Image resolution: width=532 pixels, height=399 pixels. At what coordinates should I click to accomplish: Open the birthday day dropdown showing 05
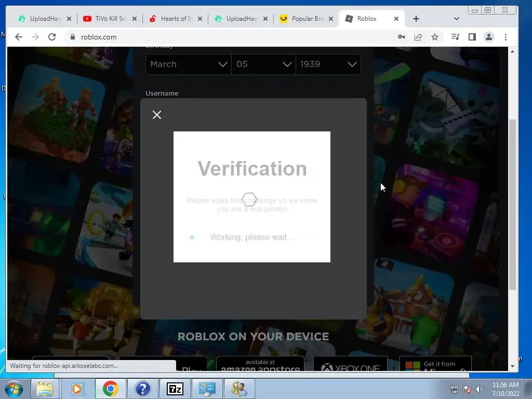[263, 64]
